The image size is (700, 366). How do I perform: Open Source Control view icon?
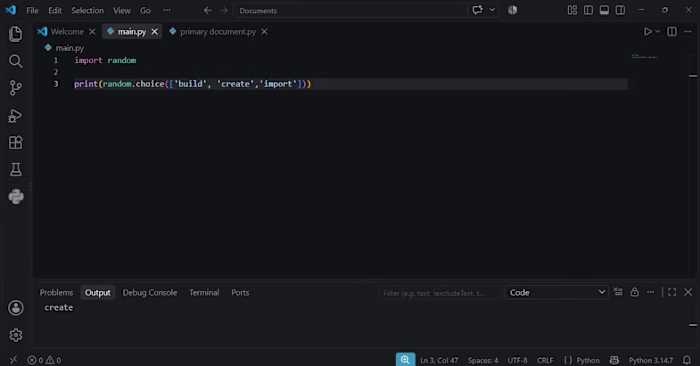(16, 88)
